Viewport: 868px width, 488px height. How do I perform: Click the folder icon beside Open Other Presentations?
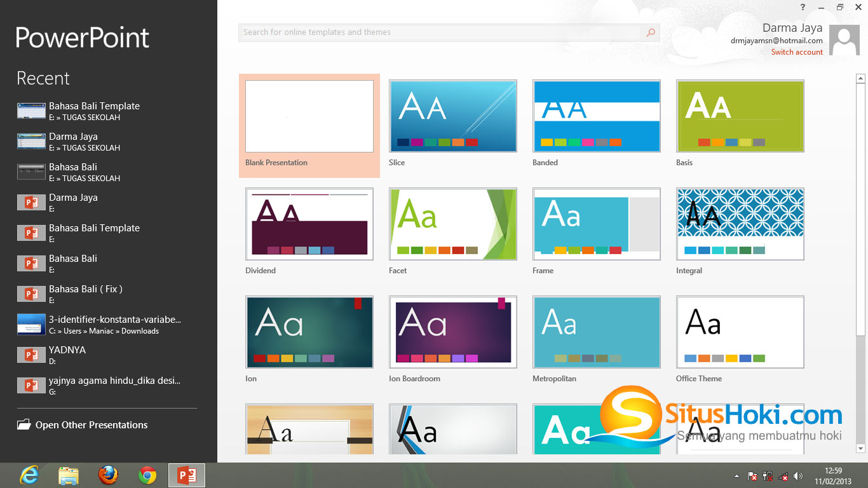click(24, 424)
